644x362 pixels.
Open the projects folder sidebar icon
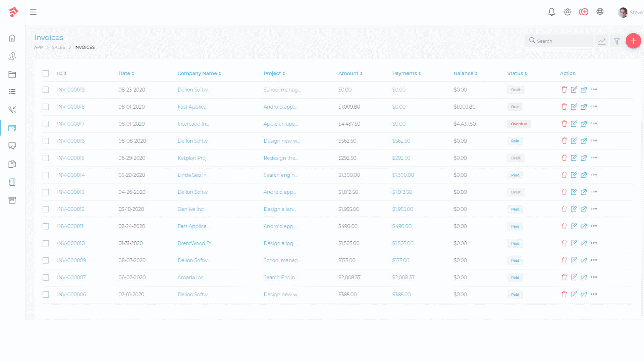point(12,74)
